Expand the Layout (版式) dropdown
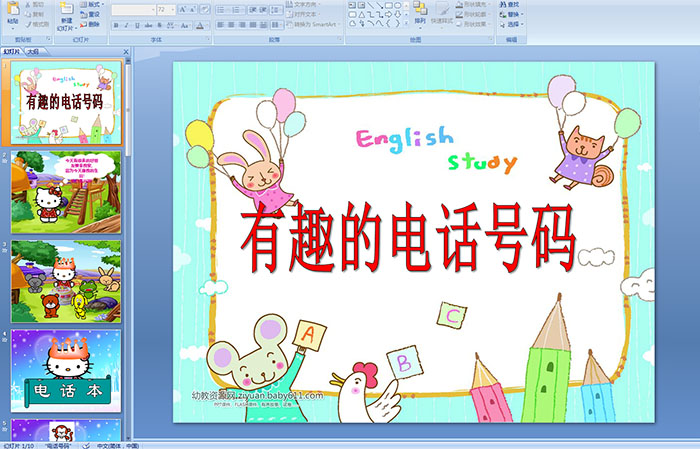Image resolution: width=700 pixels, height=449 pixels. click(x=92, y=4)
